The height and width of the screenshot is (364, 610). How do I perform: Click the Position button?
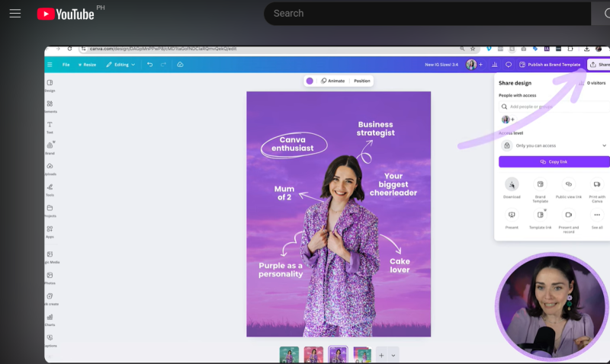click(x=361, y=81)
